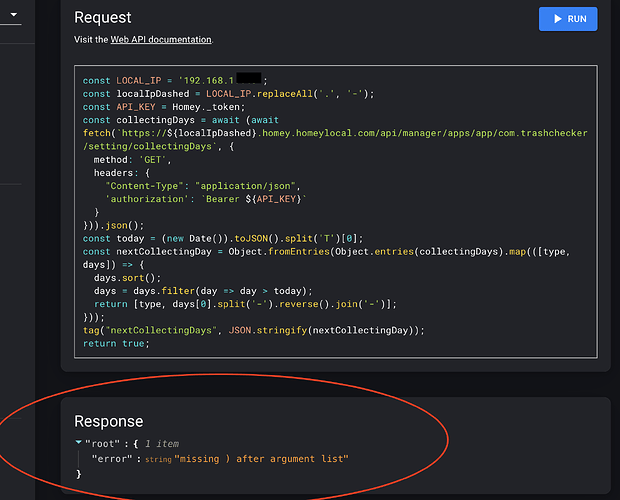Run the request script
620x500 pixels.
click(568, 19)
